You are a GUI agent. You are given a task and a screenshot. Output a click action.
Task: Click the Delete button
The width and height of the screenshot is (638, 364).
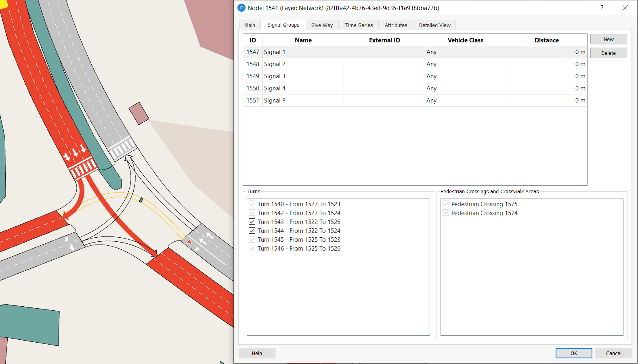608,53
